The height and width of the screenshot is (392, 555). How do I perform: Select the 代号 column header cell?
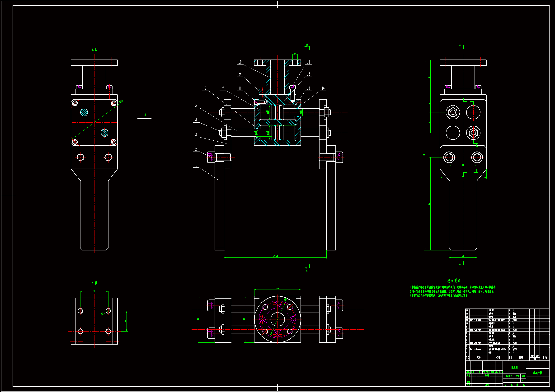click(x=479, y=357)
